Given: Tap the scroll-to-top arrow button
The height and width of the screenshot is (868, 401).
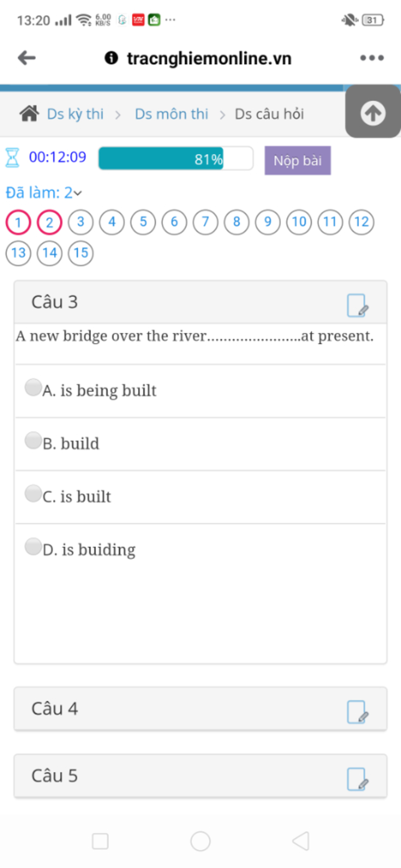Looking at the screenshot, I should pyautogui.click(x=373, y=113).
